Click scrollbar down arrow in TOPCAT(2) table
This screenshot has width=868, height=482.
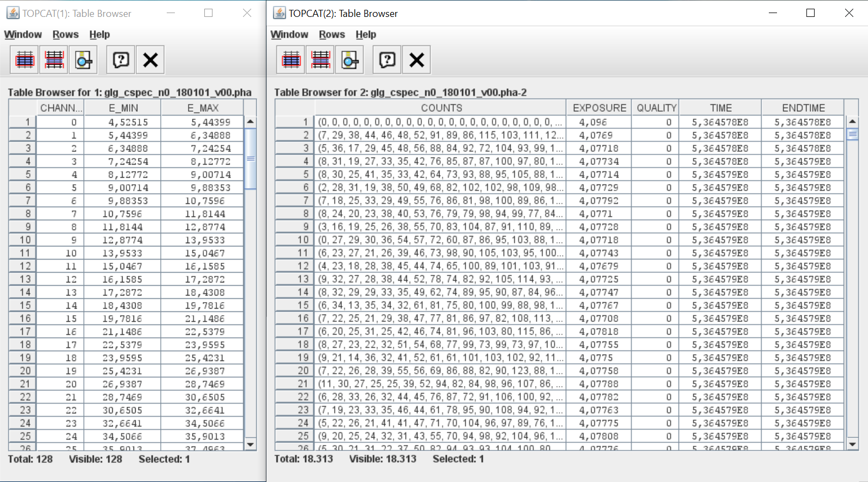click(853, 444)
